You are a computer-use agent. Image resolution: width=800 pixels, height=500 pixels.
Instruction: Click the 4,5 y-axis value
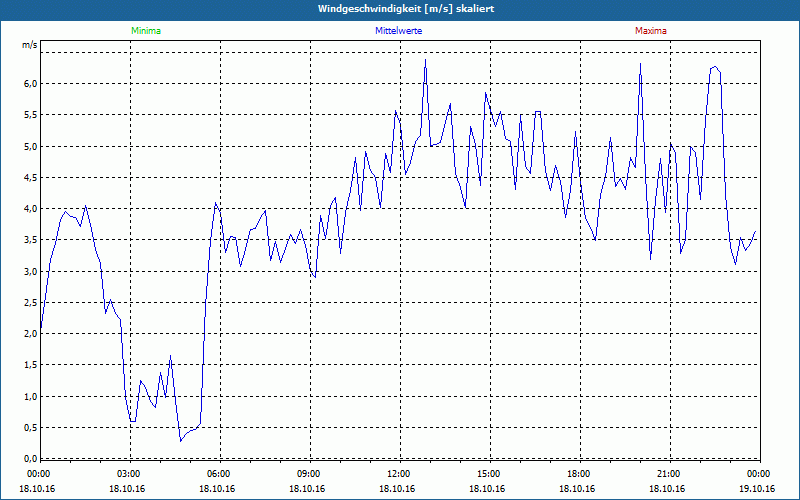pos(30,178)
